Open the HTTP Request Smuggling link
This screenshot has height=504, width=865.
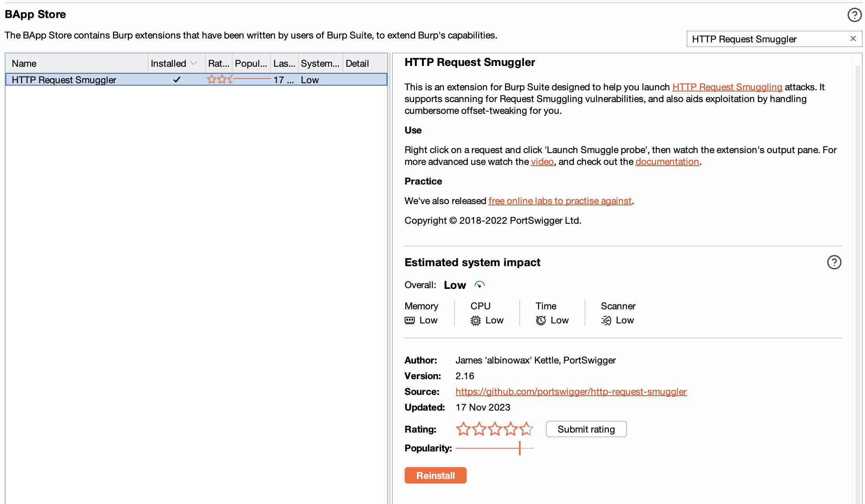727,87
